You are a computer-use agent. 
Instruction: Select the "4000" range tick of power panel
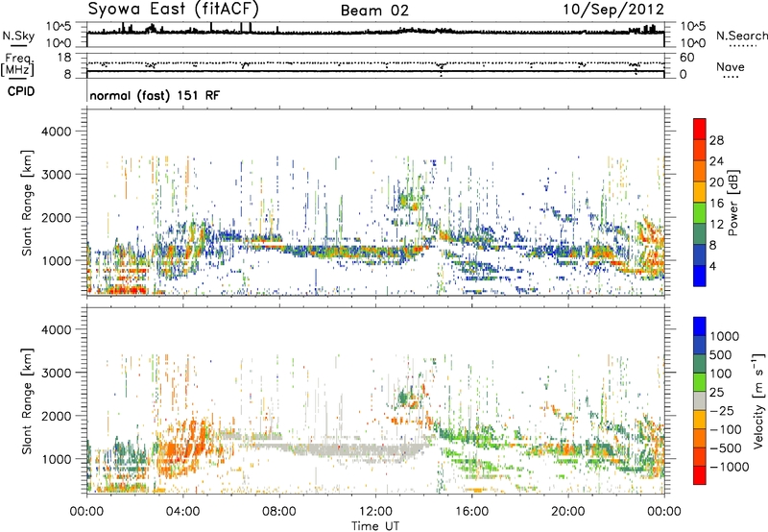click(x=57, y=132)
